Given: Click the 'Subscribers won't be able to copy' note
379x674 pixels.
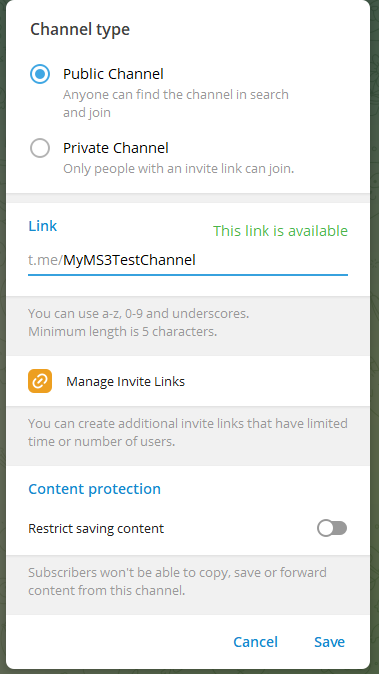Looking at the screenshot, I should coord(177,582).
